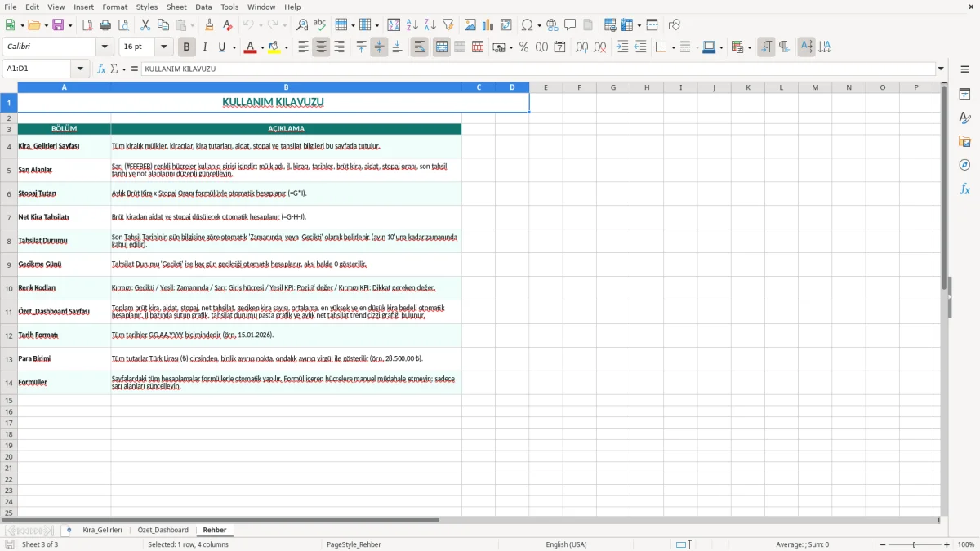980x551 pixels.
Task: Click the Cut scissors icon
Action: [x=145, y=25]
